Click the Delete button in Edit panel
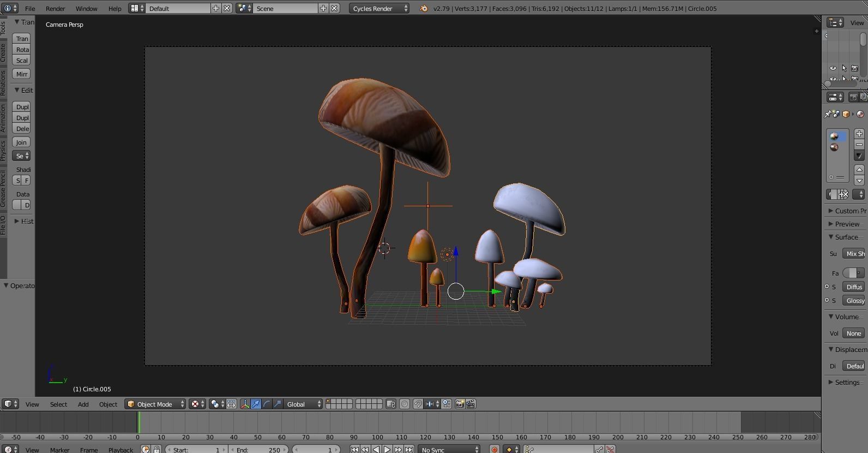This screenshot has width=868, height=453. (x=21, y=129)
